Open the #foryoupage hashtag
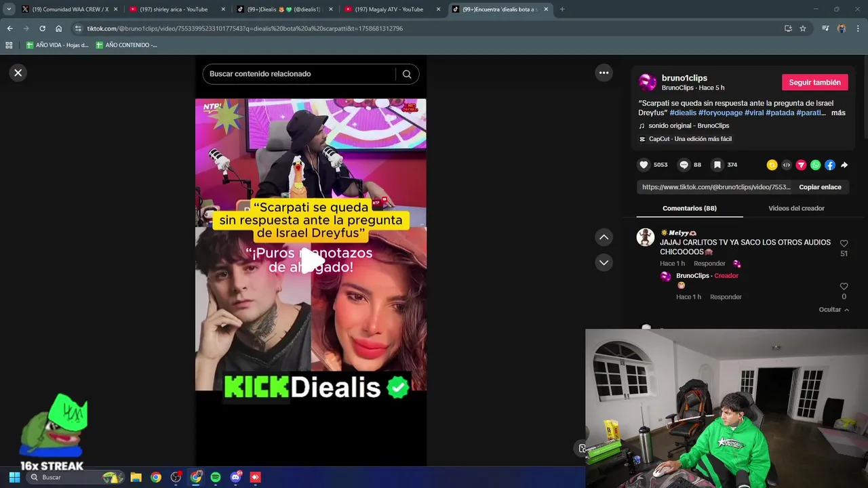This screenshot has height=488, width=868. pyautogui.click(x=720, y=113)
